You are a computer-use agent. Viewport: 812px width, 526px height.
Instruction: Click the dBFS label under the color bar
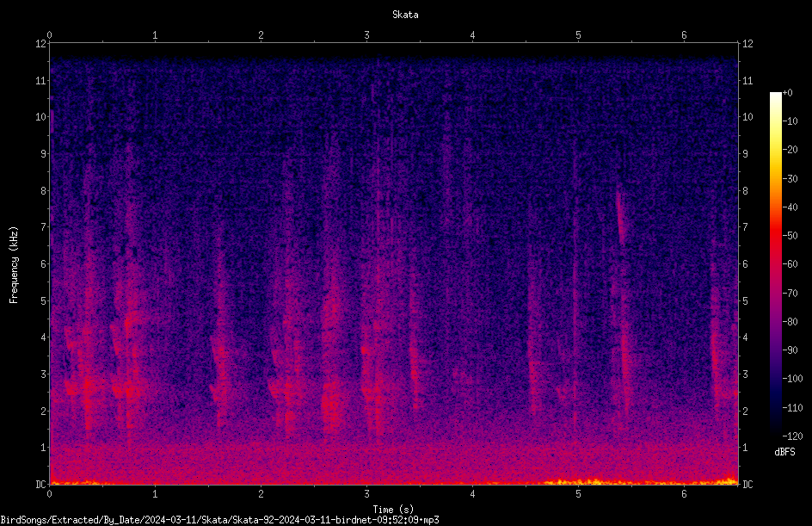pyautogui.click(x=784, y=452)
